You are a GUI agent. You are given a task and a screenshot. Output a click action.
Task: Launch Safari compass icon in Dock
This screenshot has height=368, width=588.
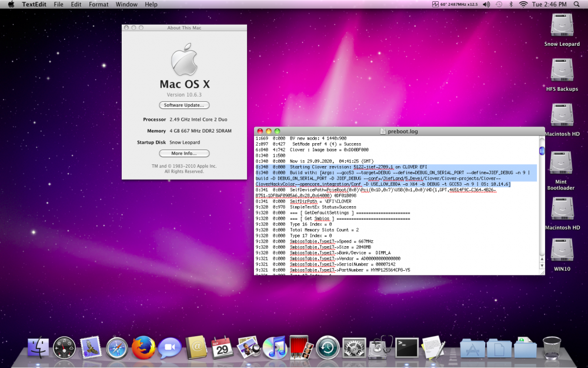pyautogui.click(x=117, y=348)
